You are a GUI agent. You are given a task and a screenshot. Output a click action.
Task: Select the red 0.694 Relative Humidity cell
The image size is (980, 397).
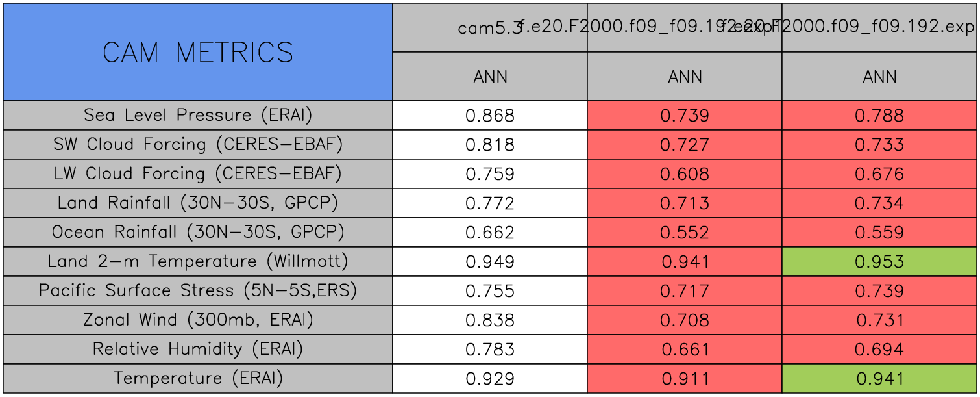(879, 350)
